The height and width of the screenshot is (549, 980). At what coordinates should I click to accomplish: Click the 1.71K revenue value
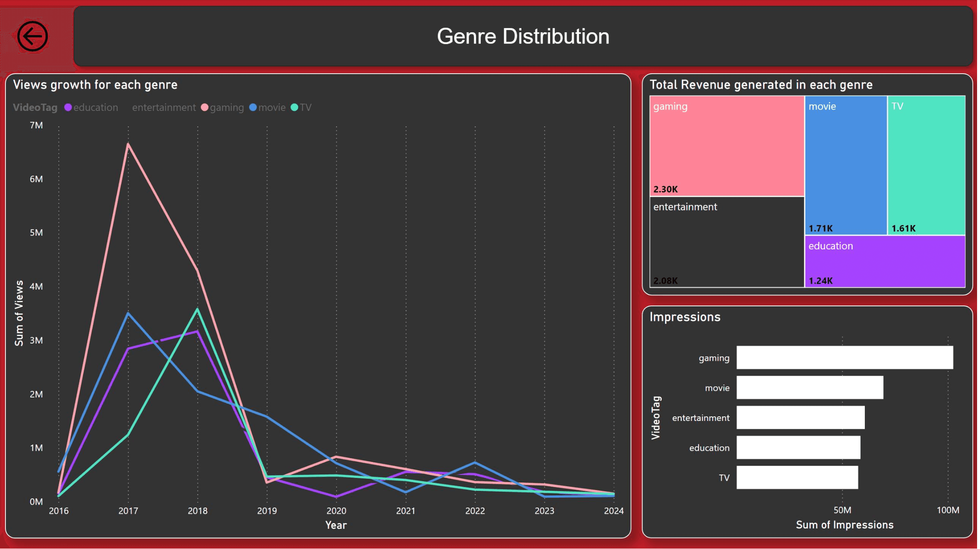tap(822, 229)
